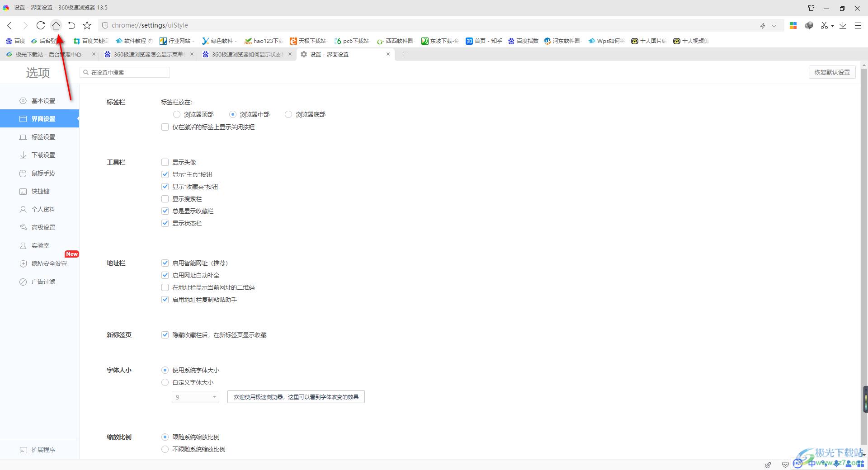Click the undo closed tab icon
Screen dimensions: 868x470
71,25
